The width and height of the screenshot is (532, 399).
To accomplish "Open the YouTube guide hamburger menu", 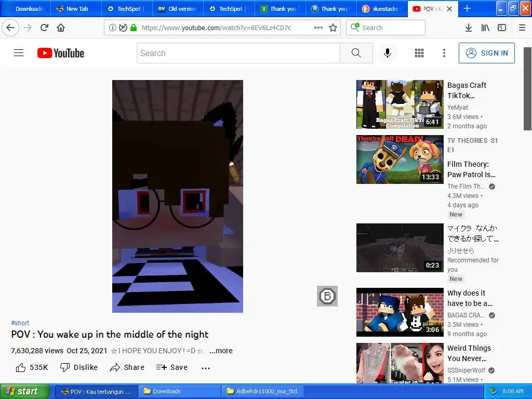I will tap(19, 53).
